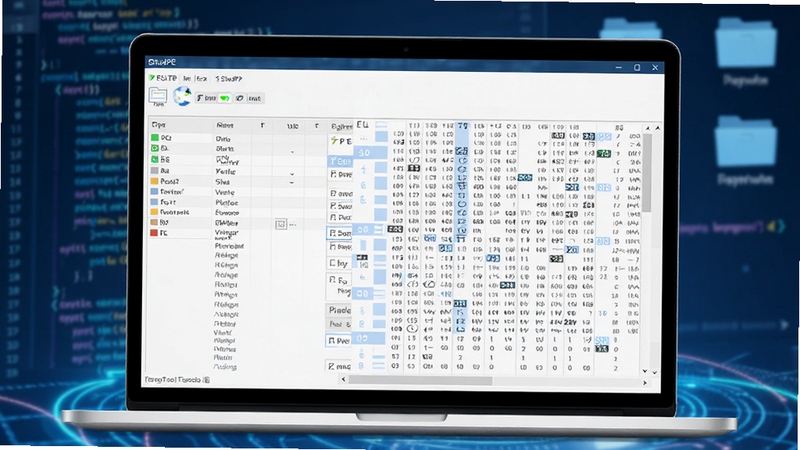This screenshot has height=450, width=800.
Task: Tick the 'hy' checkbox in the middle panel
Action: pos(332,264)
